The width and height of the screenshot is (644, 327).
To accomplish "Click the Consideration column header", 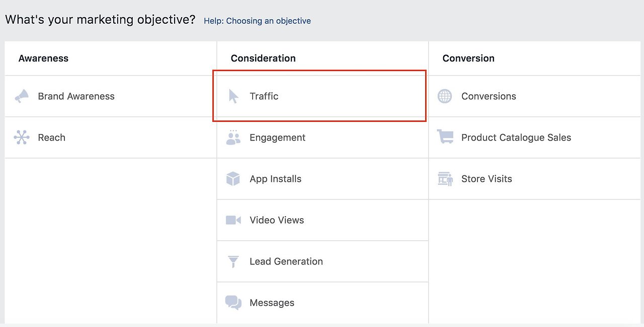I will 263,58.
